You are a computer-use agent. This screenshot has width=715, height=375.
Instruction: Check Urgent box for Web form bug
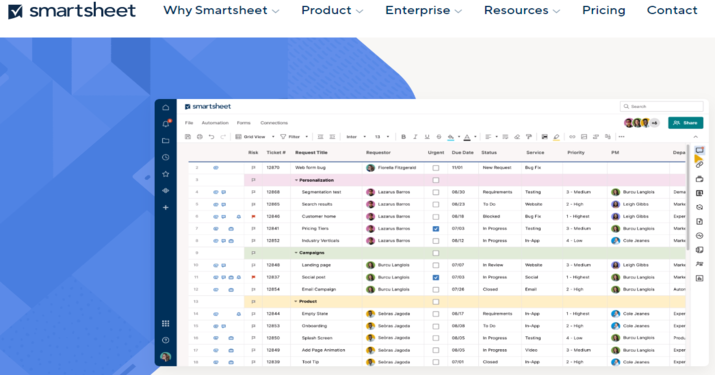435,168
